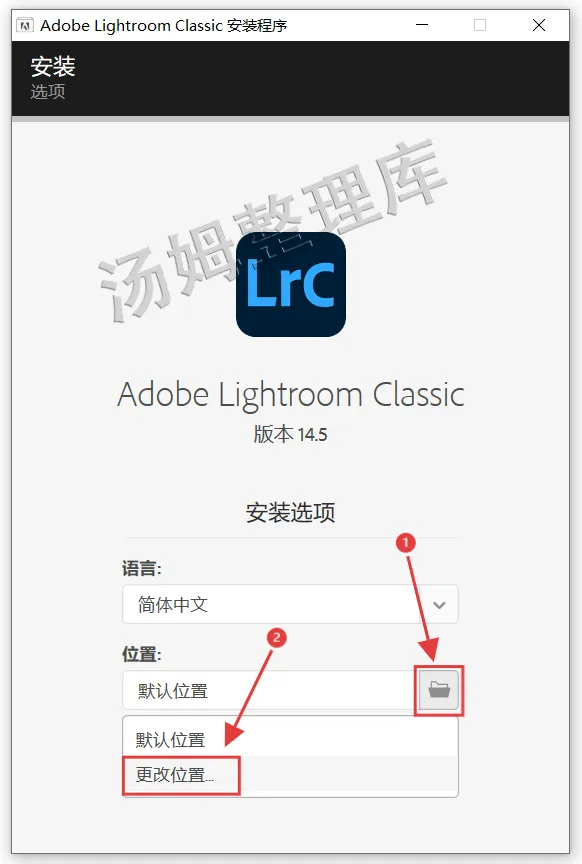
Task: Click the 位置: field label
Action: [142, 654]
